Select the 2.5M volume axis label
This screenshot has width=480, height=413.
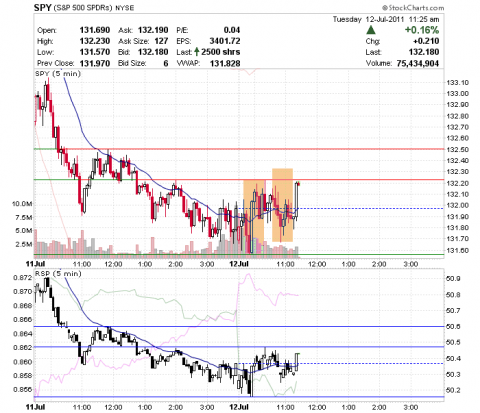tap(24, 244)
